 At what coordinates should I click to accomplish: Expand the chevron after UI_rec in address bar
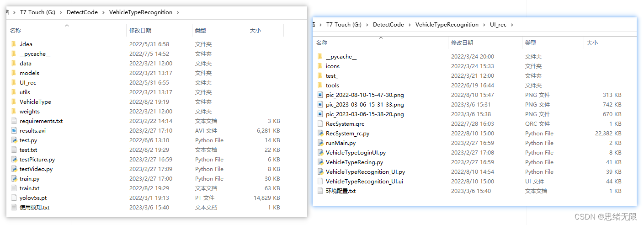512,25
